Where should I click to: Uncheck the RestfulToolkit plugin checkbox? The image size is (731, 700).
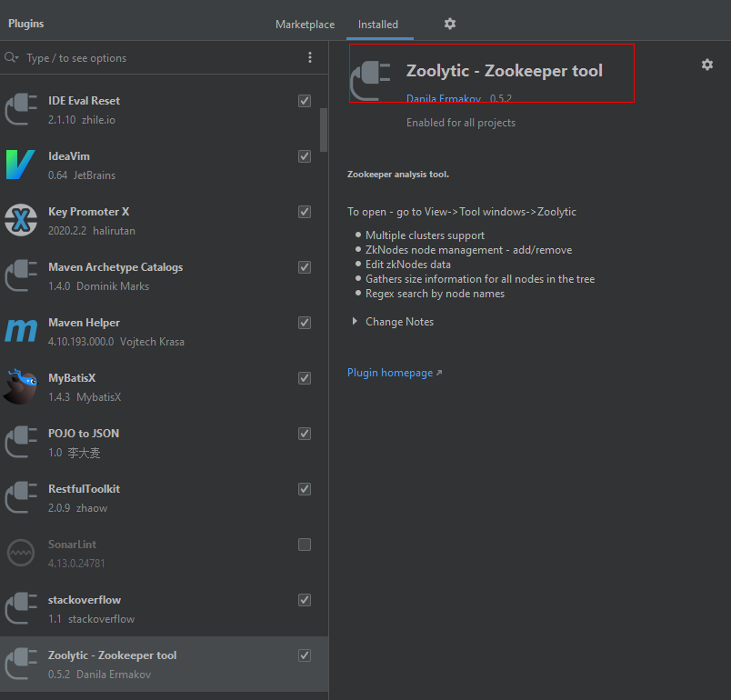305,489
